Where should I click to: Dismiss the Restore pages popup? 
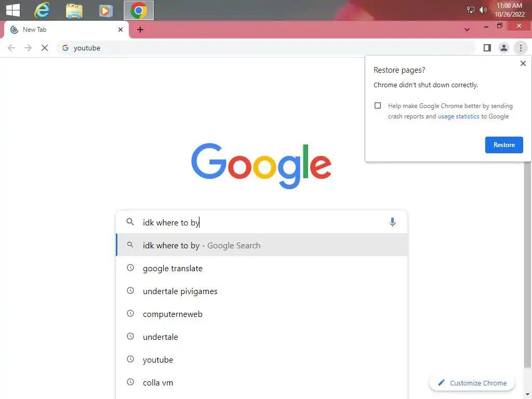click(x=523, y=63)
